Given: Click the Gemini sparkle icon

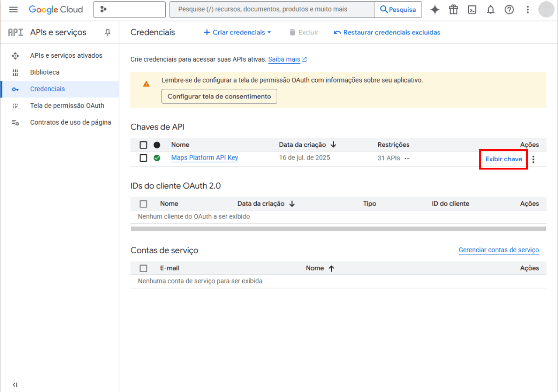Looking at the screenshot, I should click(x=435, y=10).
